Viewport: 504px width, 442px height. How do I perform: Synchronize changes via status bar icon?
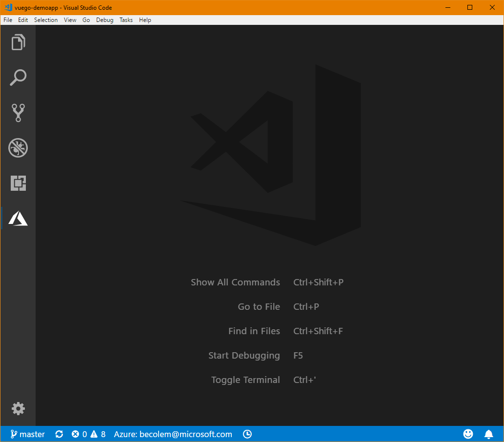click(59, 434)
